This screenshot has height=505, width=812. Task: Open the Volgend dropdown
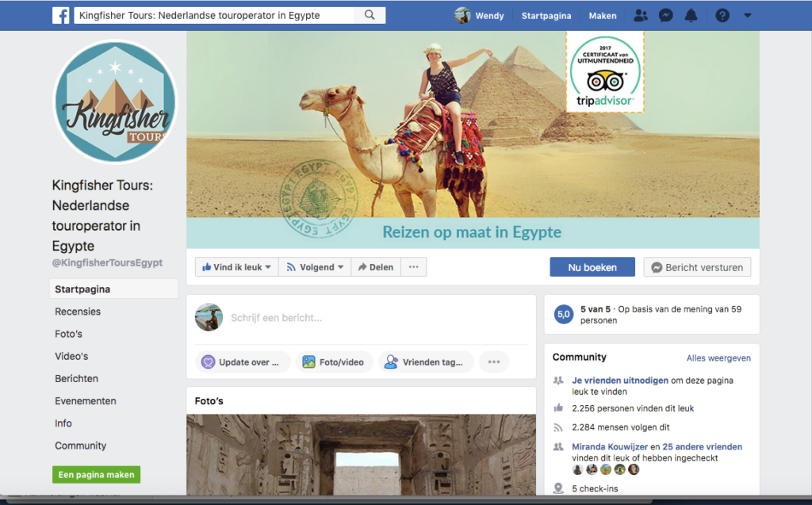pos(315,266)
